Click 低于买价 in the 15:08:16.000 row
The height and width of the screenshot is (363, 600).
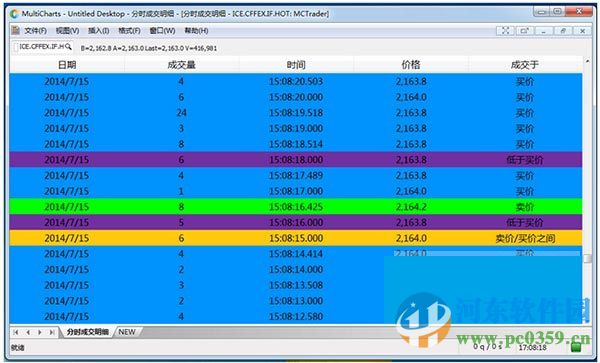[525, 223]
